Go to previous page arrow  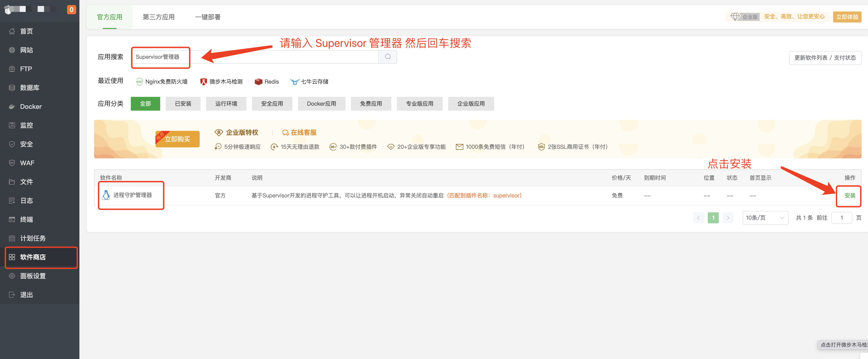tap(698, 218)
